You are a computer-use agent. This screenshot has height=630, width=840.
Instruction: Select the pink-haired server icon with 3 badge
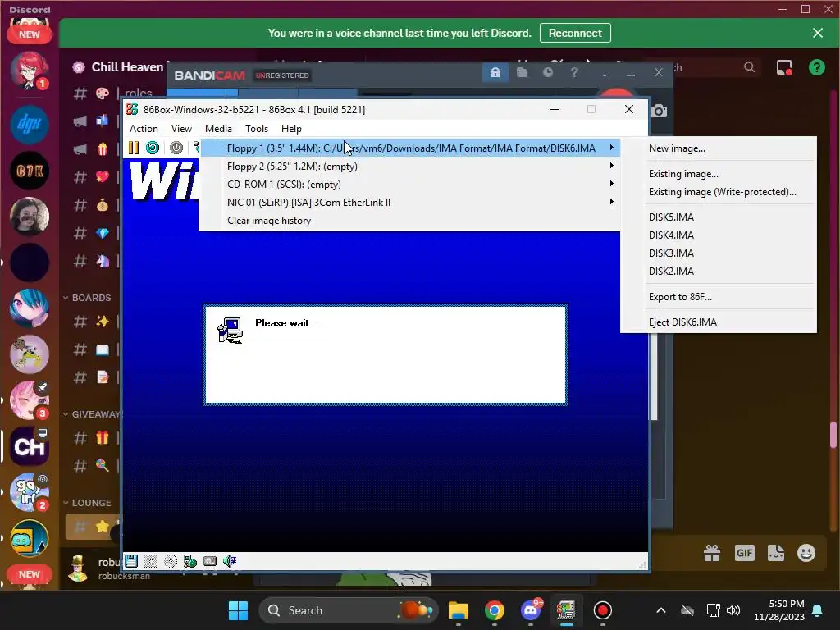click(x=30, y=400)
